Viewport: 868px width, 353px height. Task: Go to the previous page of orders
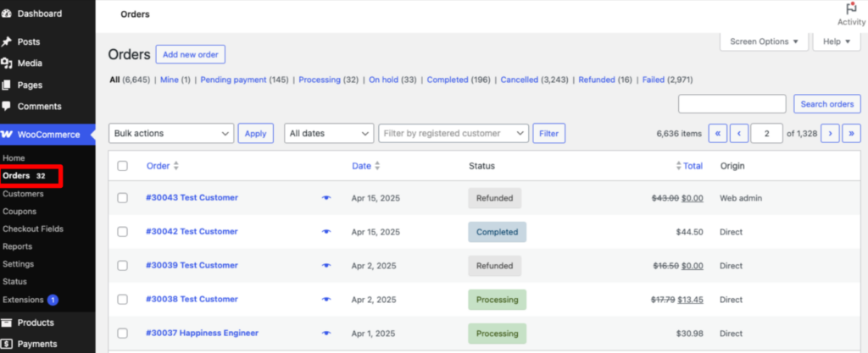coord(739,133)
